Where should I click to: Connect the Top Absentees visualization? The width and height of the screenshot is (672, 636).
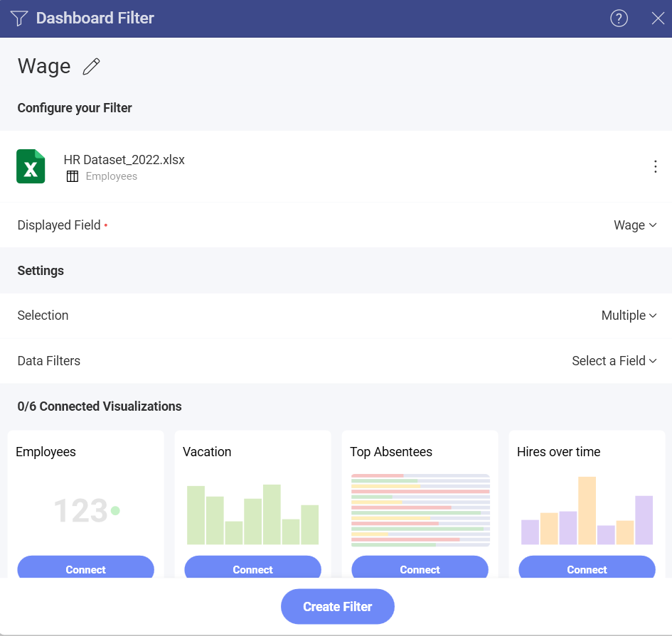[x=420, y=567]
